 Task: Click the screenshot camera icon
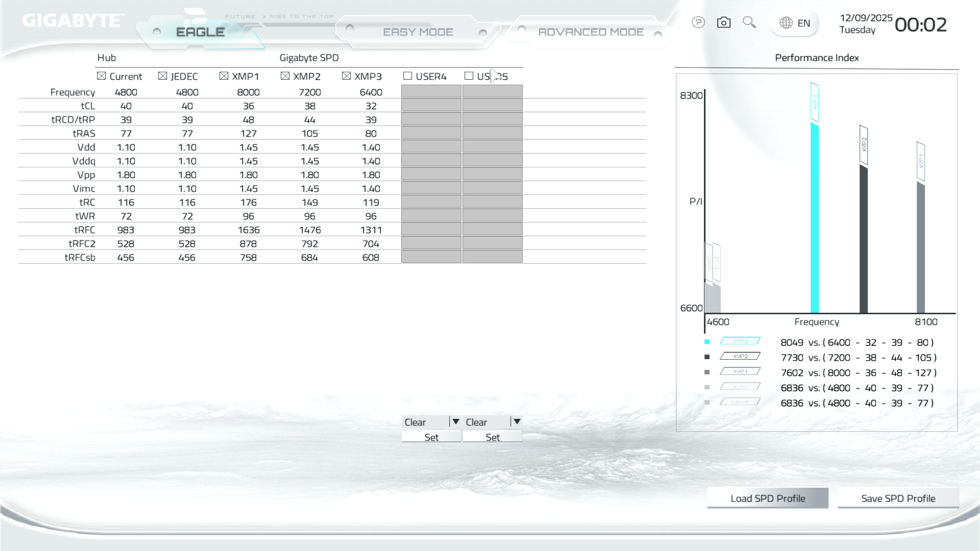[x=723, y=22]
